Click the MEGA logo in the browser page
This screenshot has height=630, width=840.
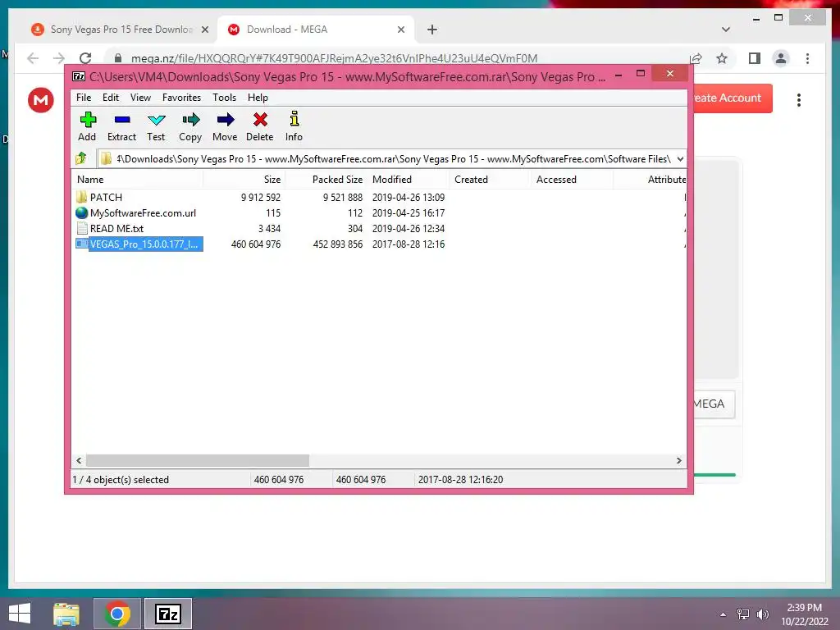pyautogui.click(x=41, y=100)
